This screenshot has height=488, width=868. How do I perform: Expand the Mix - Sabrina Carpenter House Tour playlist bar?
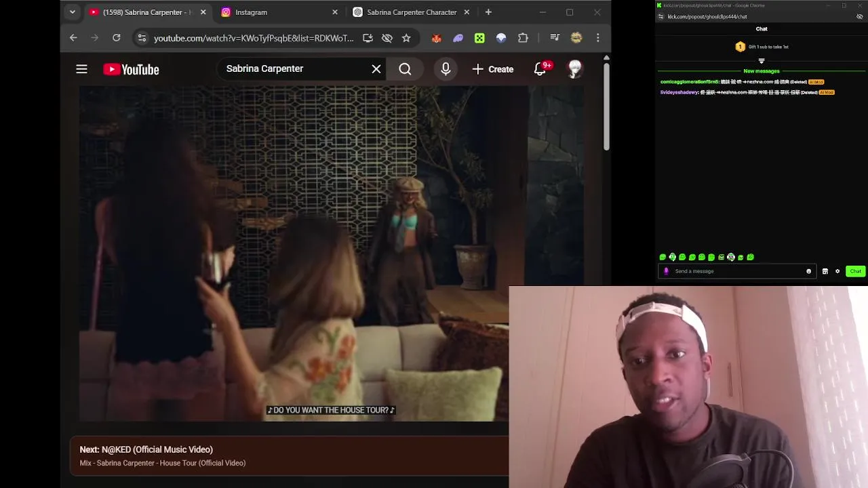289,456
